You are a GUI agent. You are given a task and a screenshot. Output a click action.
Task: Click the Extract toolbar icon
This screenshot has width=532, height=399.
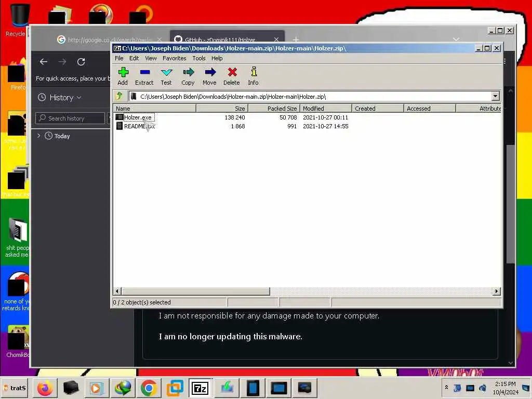point(144,76)
